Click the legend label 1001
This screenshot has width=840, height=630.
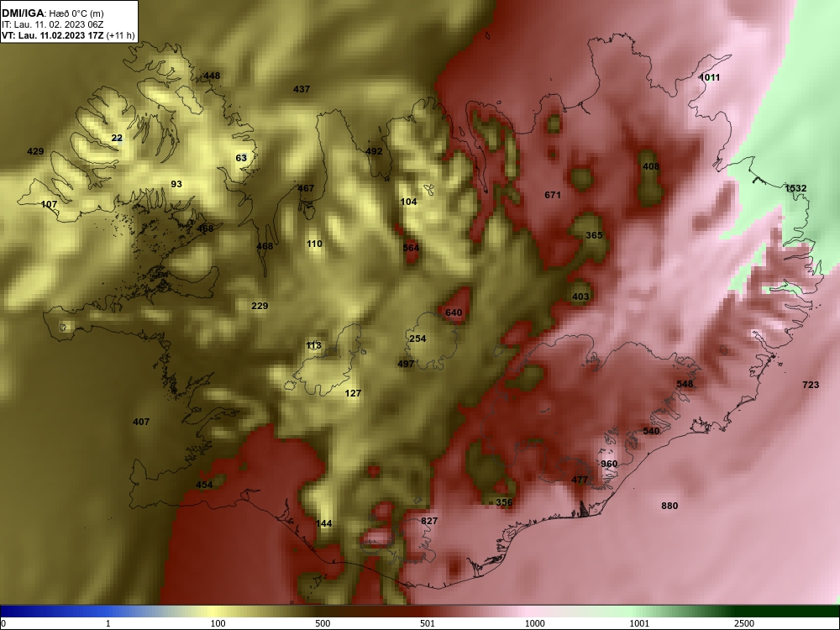pyautogui.click(x=639, y=623)
